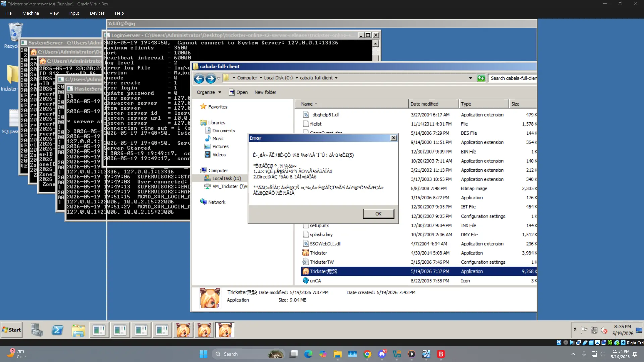Click Open in the Explorer toolbar

click(238, 92)
